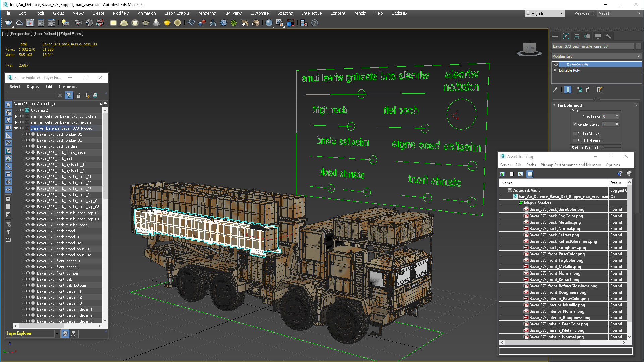Collapse Iran_Air_Defence_Bavar_373_Rigged layer

point(16,128)
